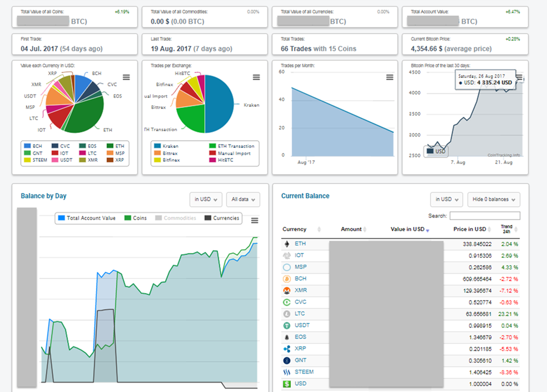The image size is (547, 392).
Task: Click the STEEM coin icon
Action: (287, 372)
